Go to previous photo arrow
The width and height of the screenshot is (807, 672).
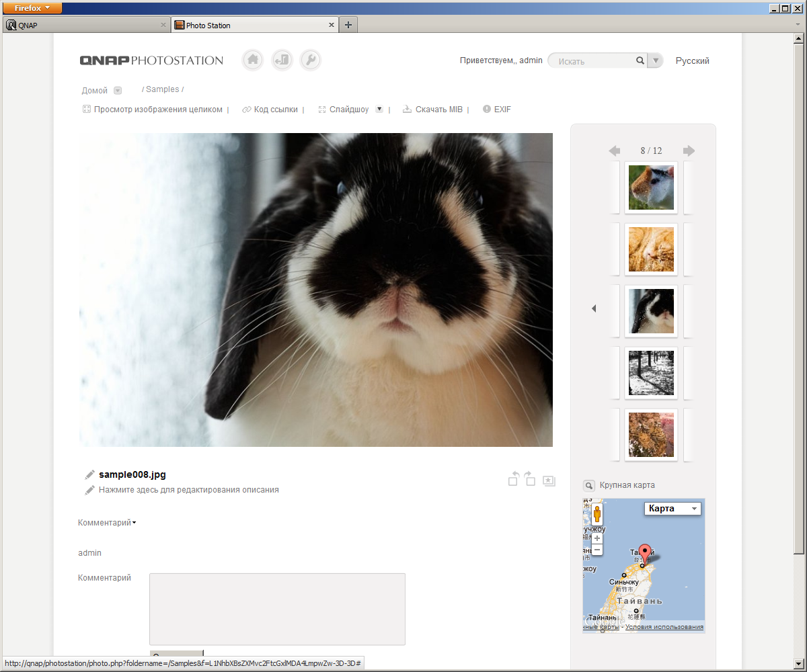(x=614, y=151)
